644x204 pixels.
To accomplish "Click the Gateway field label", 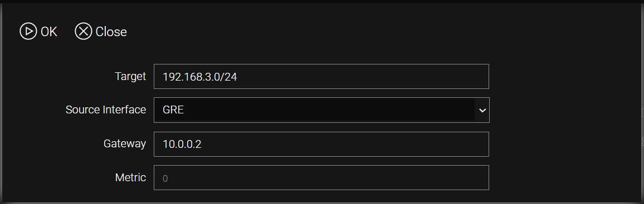I will tap(125, 144).
